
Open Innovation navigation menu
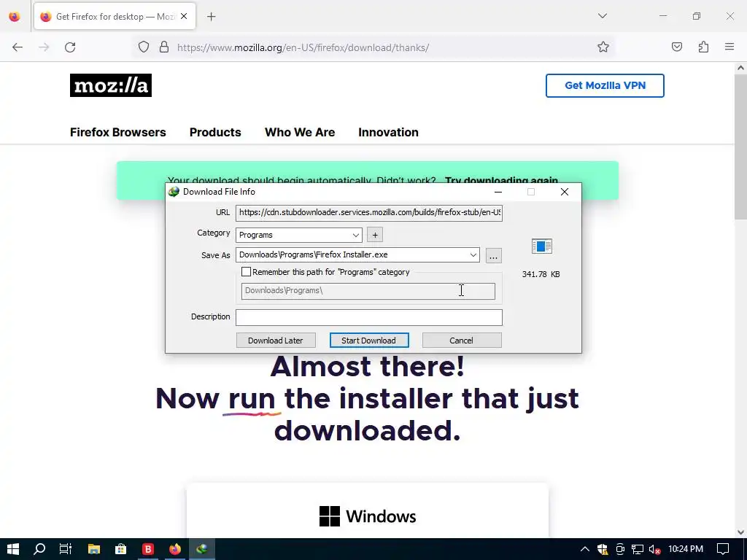[388, 133]
